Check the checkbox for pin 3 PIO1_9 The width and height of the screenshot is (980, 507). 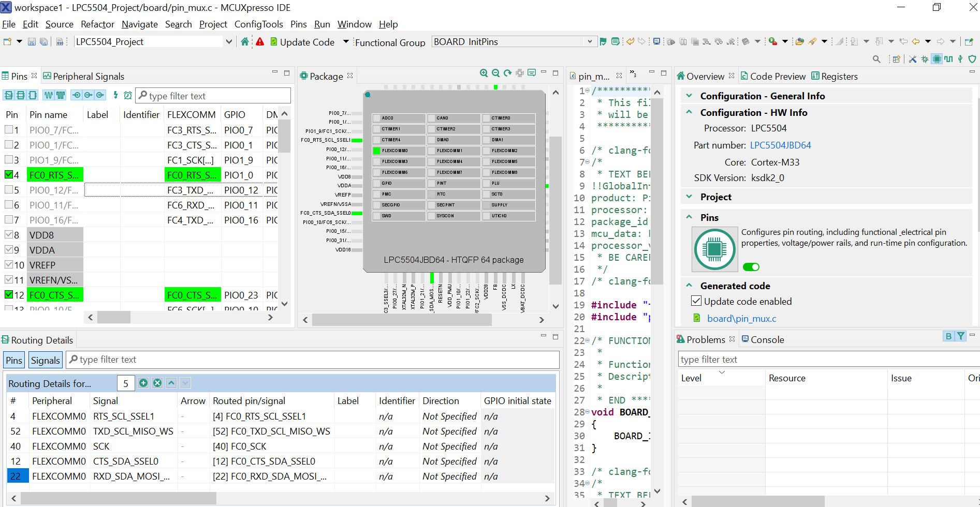pos(9,160)
